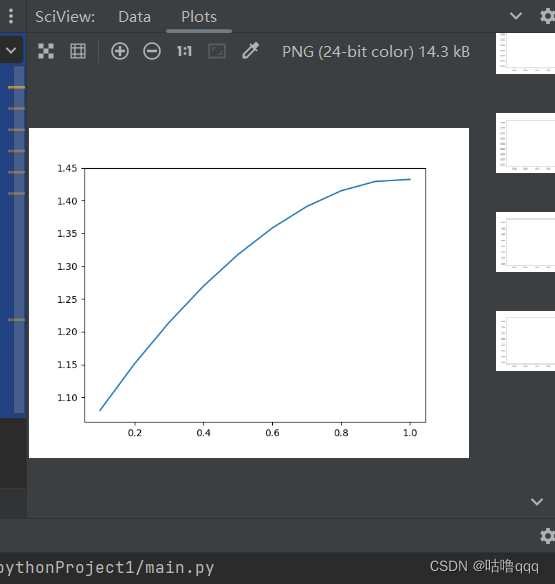The image size is (555, 584).
Task: Click the main plot image
Action: (249, 293)
